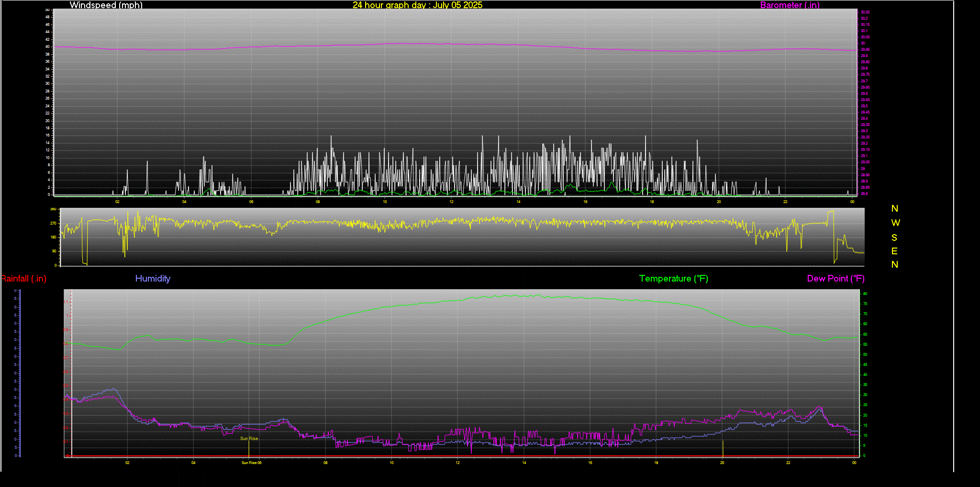Click the "24 hour graph day : July 05 2025" heading
The height and width of the screenshot is (487, 980).
417,5
